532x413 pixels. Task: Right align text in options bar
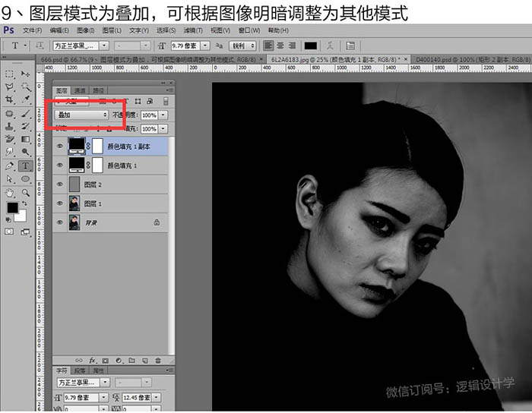coord(292,46)
